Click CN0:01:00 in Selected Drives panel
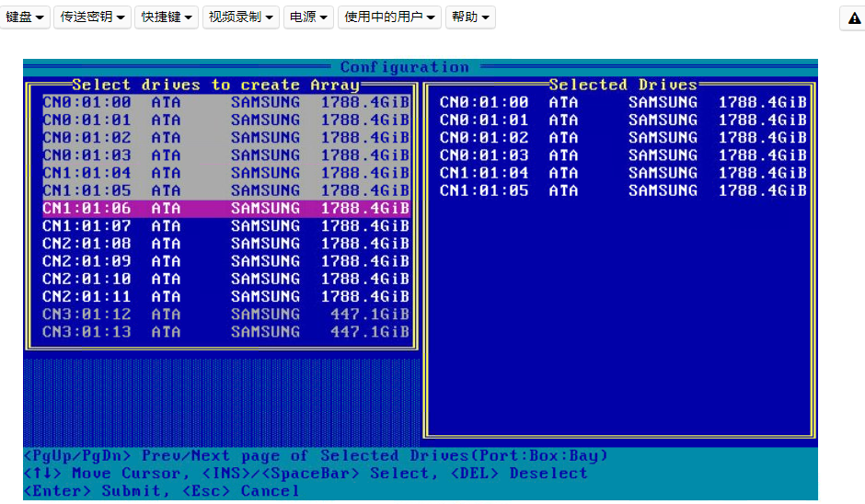The image size is (865, 504). [622, 103]
